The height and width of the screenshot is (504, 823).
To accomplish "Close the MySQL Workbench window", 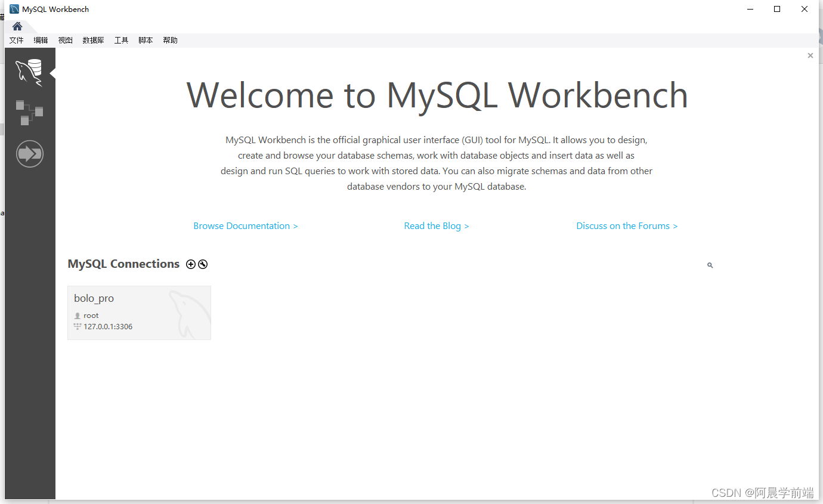I will point(805,9).
